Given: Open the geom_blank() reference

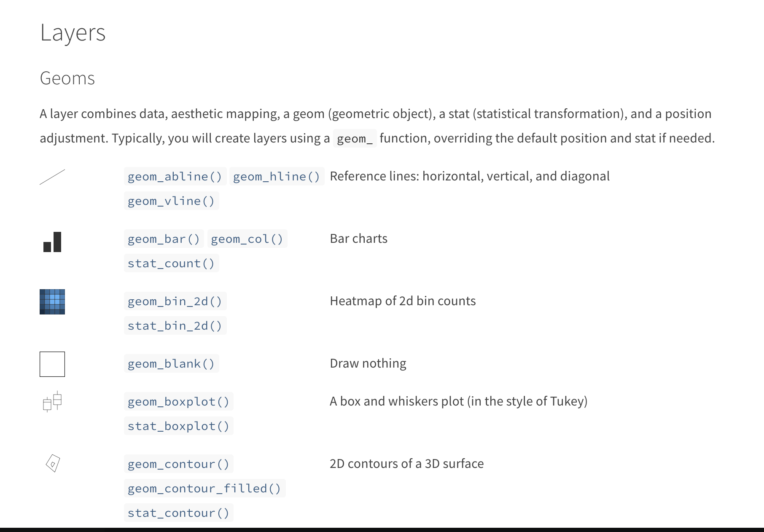Looking at the screenshot, I should click(x=171, y=364).
